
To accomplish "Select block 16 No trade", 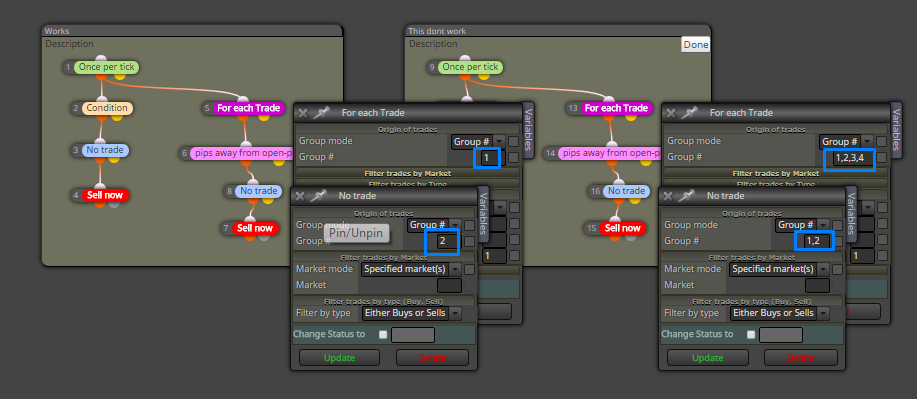I will click(626, 191).
